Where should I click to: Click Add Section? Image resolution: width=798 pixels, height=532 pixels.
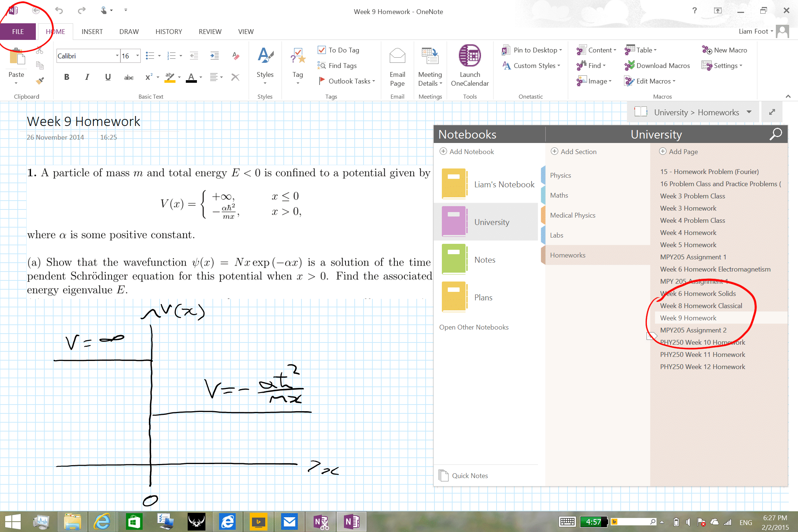pos(574,151)
